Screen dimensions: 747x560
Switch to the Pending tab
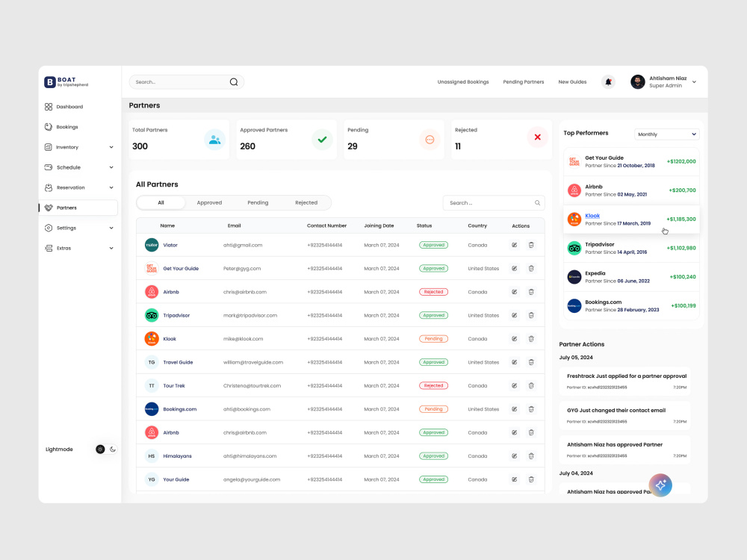(x=258, y=203)
